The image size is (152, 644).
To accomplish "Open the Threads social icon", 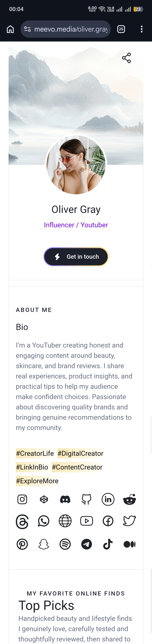I will coord(22,522).
